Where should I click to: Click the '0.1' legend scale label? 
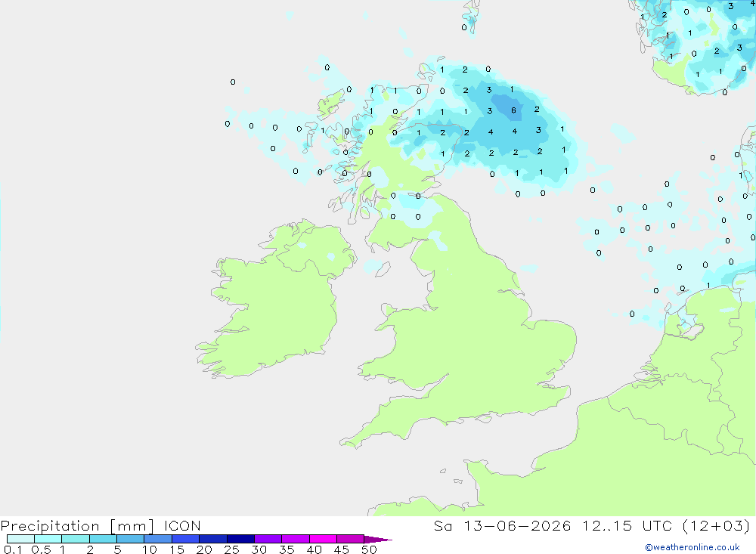click(13, 549)
